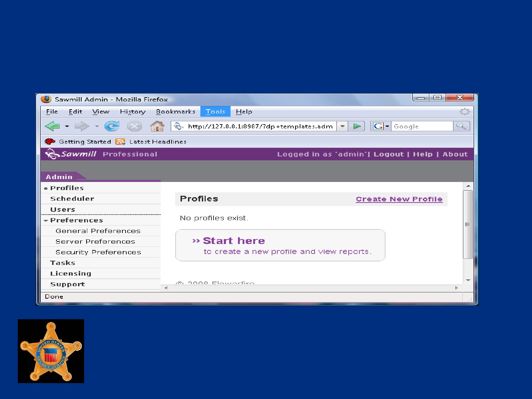The width and height of the screenshot is (532, 399).
Task: Open the History menu
Action: (x=133, y=112)
